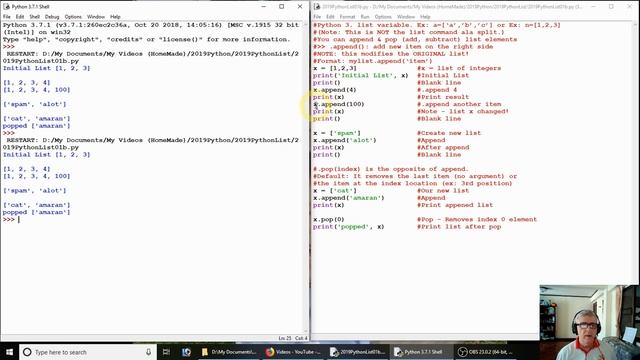
Task: Click the Python icon in Shell title bar
Action: pos(6,7)
